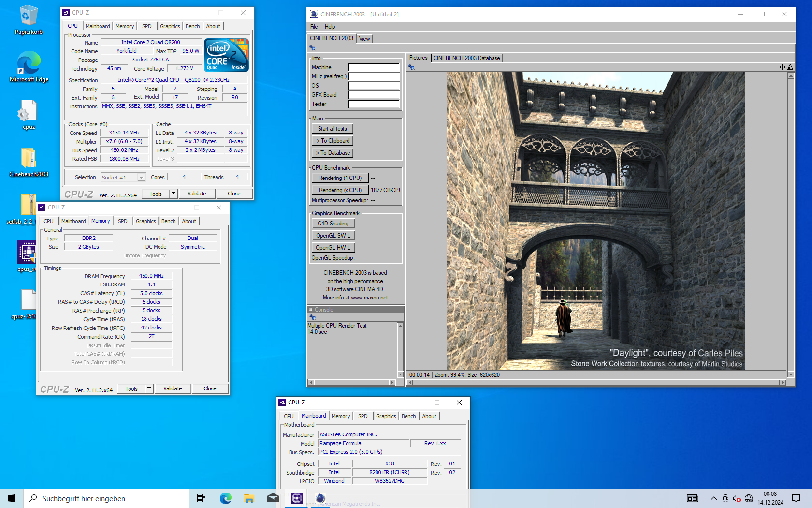Click the picture vertical scrollbar
This screenshot has width=812, height=508.
[x=791, y=224]
